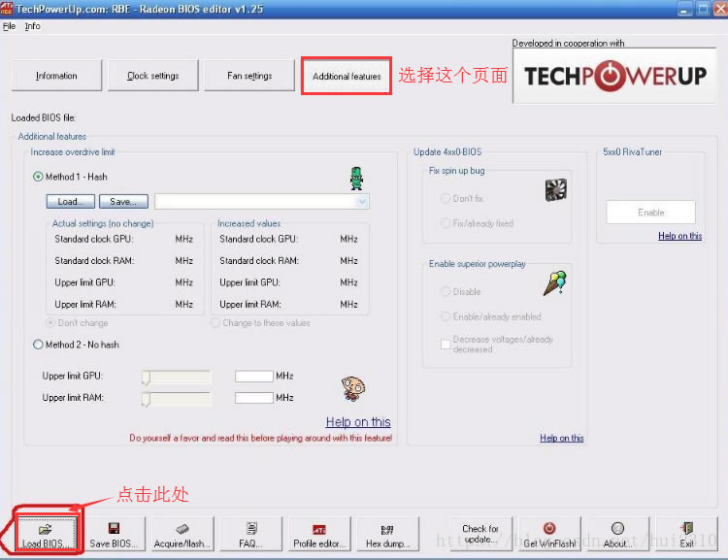Click 'Enable superior powerplay' group label
This screenshot has width=728, height=560.
[478, 264]
